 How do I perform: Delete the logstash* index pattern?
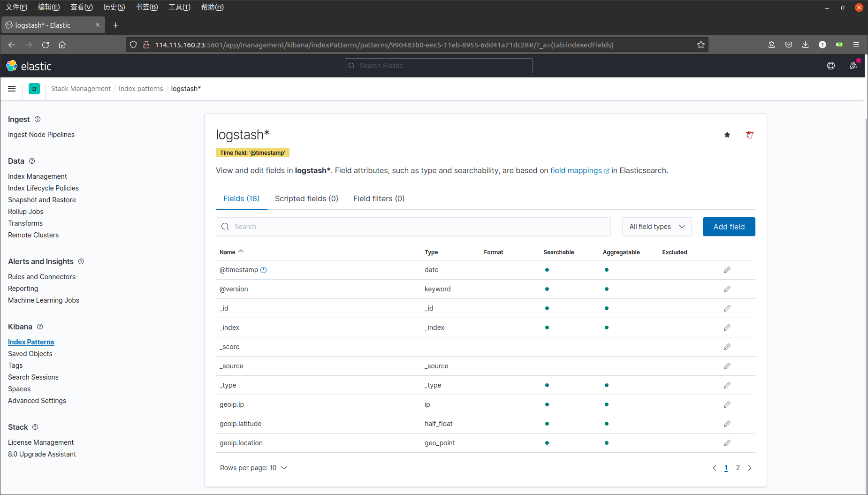750,135
